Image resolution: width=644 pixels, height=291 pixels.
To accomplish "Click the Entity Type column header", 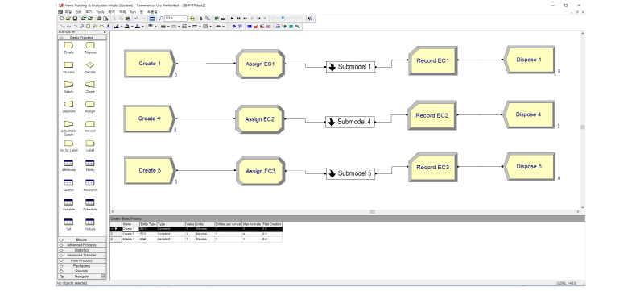I will pyautogui.click(x=148, y=224).
